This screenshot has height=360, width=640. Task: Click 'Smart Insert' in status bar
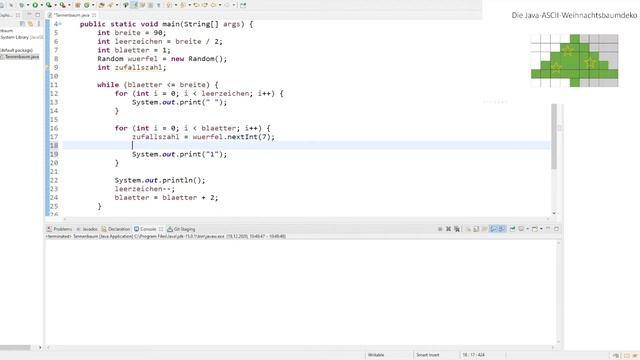coord(427,355)
